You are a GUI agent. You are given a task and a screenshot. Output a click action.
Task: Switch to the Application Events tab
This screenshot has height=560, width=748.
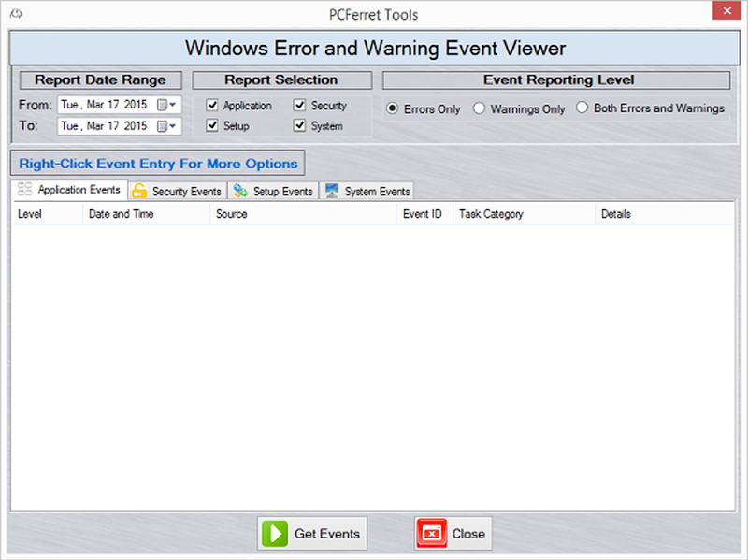tap(69, 190)
